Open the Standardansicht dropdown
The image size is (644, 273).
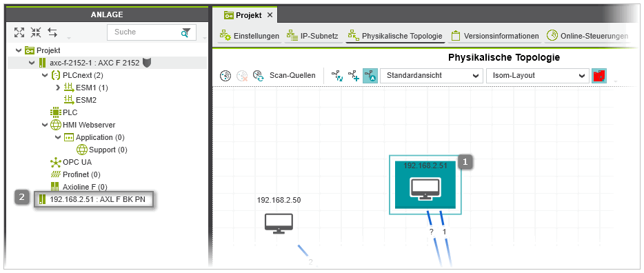pyautogui.click(x=431, y=76)
